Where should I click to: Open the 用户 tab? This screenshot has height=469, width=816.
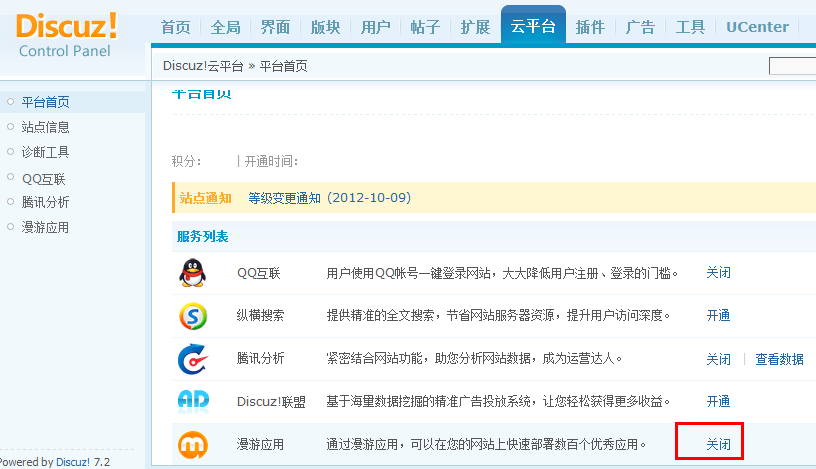point(375,27)
